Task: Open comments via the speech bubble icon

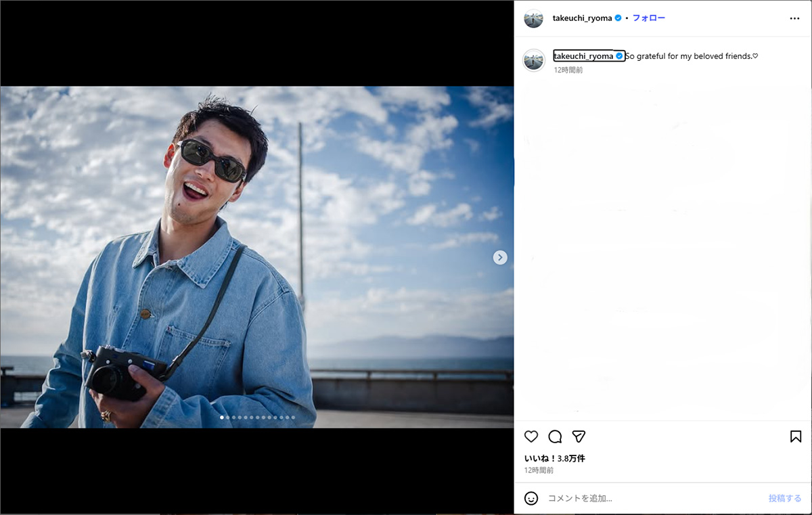Action: coord(555,436)
